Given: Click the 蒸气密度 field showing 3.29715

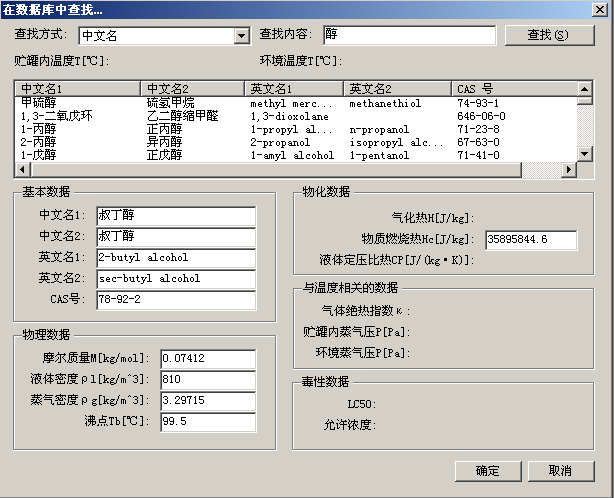Looking at the screenshot, I should 208,401.
